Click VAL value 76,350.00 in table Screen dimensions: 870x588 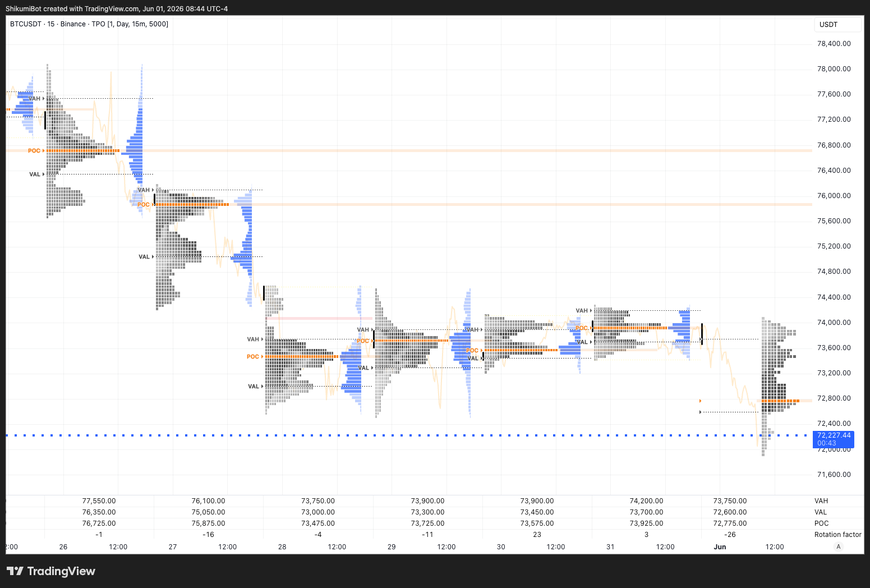click(x=99, y=512)
